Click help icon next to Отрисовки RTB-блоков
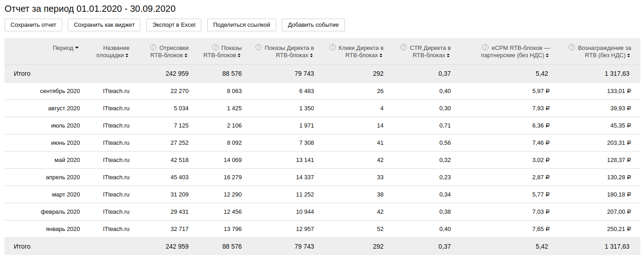The width and height of the screenshot is (644, 260). [153, 47]
